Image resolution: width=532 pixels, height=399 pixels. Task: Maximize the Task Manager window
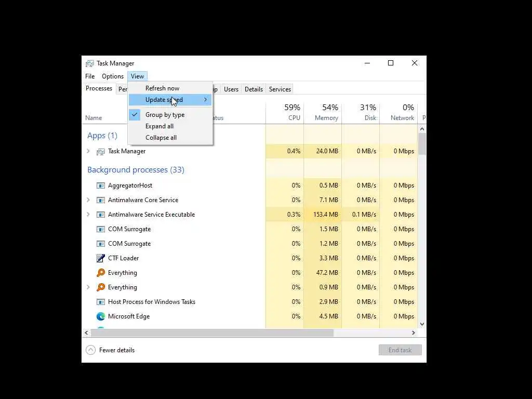[x=391, y=63]
